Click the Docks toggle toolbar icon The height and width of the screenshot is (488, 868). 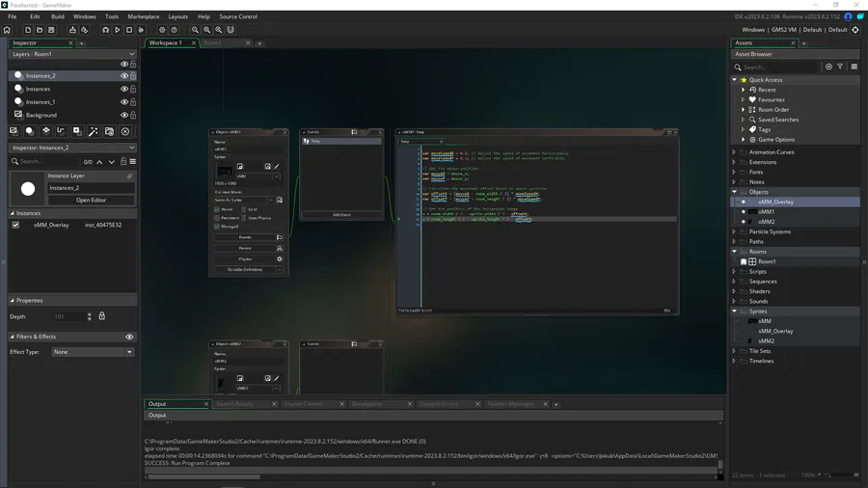(231, 30)
